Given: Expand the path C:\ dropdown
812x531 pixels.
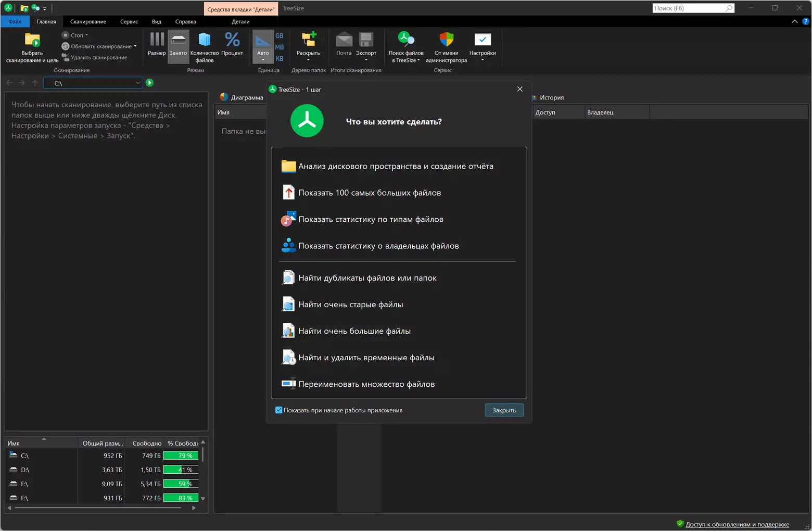Looking at the screenshot, I should click(137, 83).
